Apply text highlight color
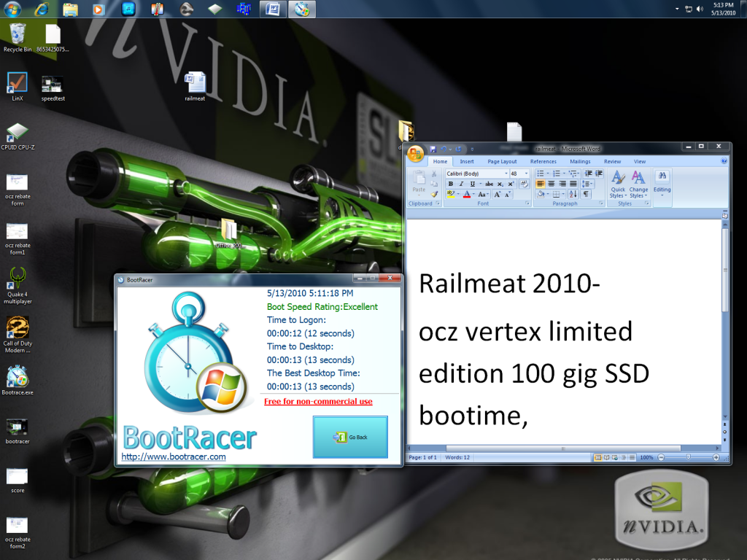747x560 pixels. coord(451,194)
